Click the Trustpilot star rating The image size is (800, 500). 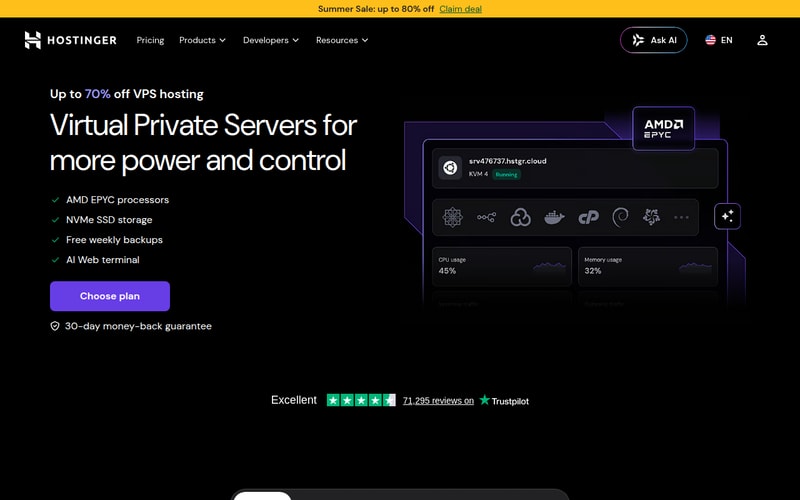click(361, 400)
